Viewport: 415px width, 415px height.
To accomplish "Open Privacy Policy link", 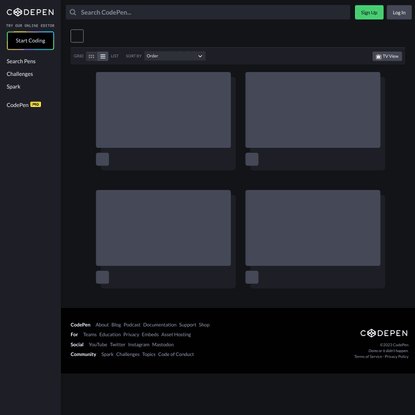I will pyautogui.click(x=397, y=356).
